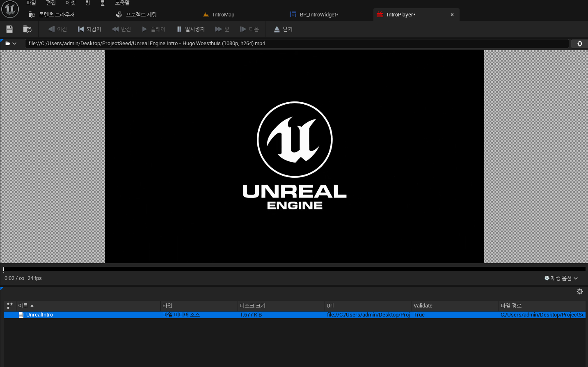
Task: Skip to next media item 다음
Action: [x=249, y=29]
